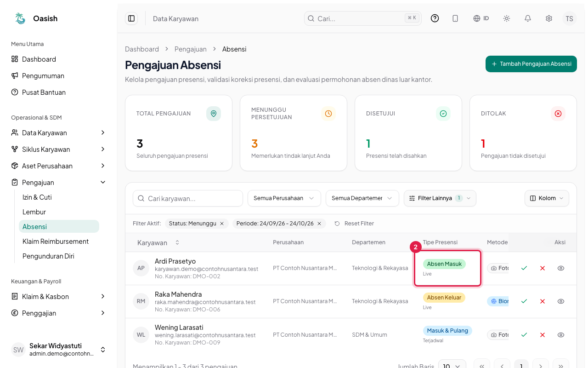Reject Wening Larasati's request with red X
This screenshot has width=588, height=368.
tap(543, 335)
